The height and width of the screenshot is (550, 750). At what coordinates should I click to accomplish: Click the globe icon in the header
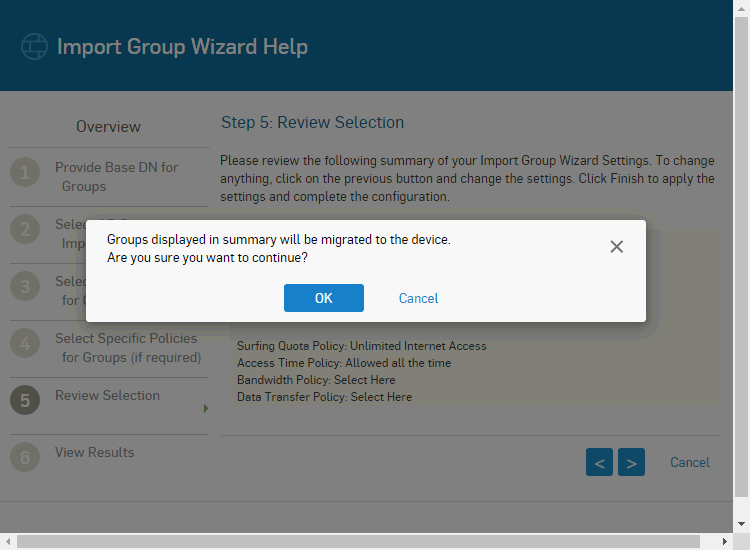[35, 47]
